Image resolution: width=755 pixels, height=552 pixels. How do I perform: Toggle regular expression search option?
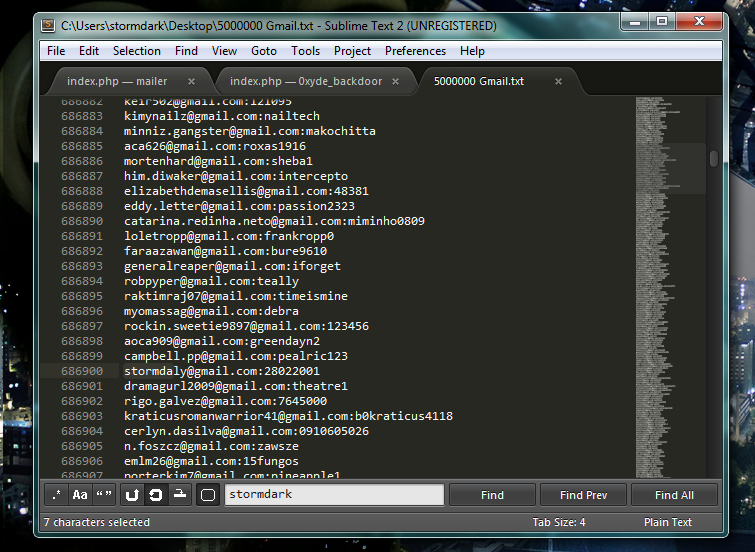tap(56, 495)
